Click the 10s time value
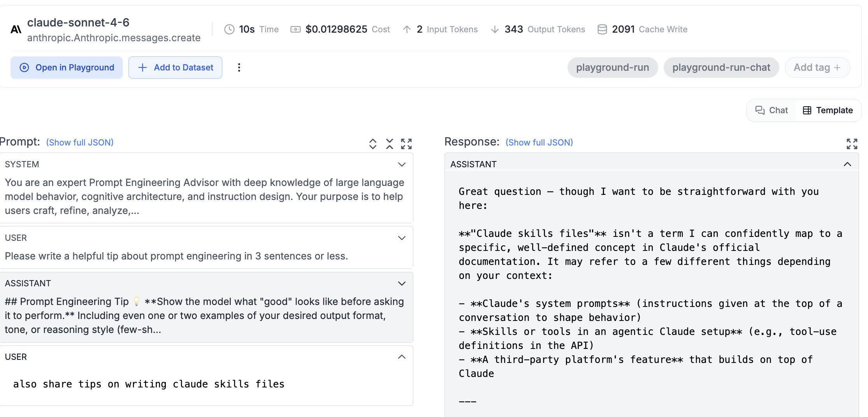The width and height of the screenshot is (868, 417). tap(247, 30)
